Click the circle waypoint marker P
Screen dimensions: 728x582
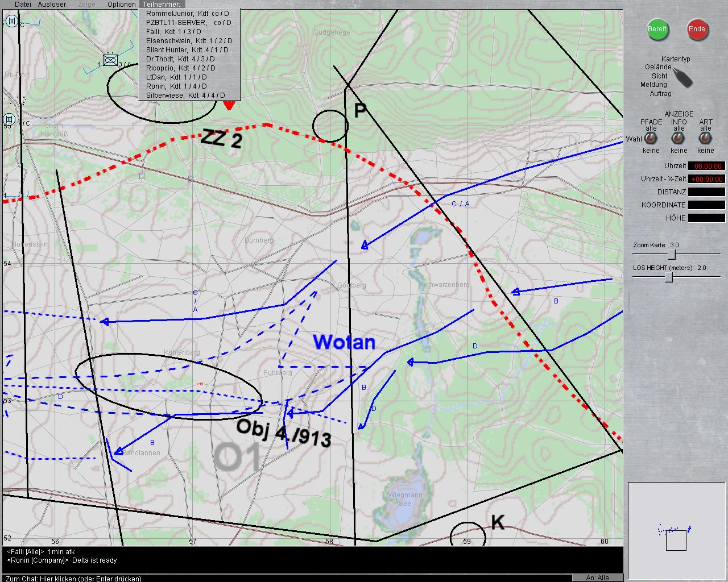330,126
